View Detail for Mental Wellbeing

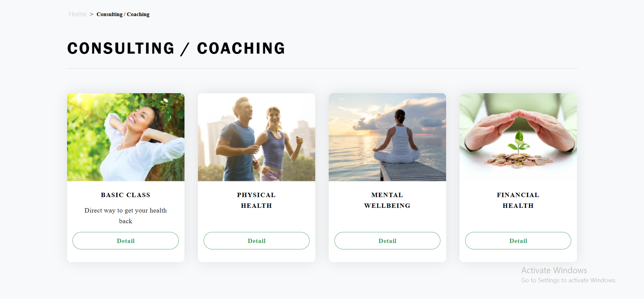(387, 241)
